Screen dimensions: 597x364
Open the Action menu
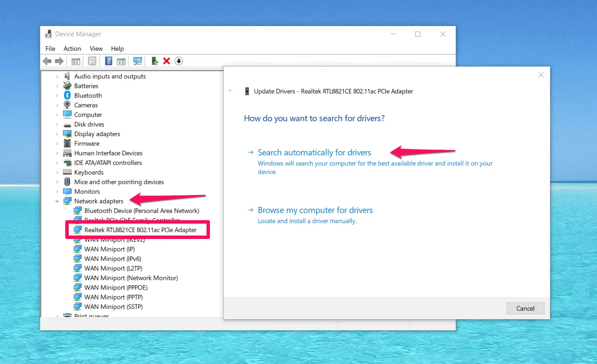tap(72, 49)
